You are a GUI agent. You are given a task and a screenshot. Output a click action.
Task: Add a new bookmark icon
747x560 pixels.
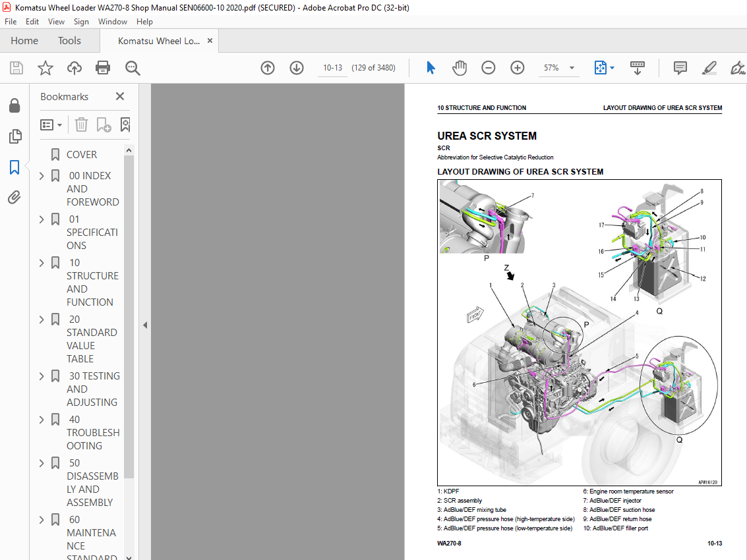104,125
